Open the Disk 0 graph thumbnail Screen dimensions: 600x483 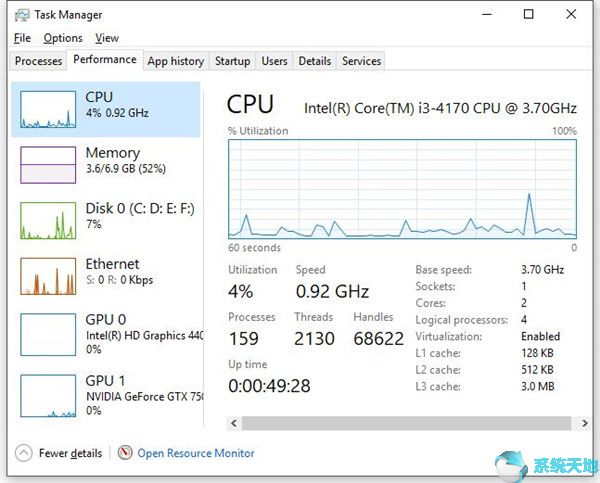[x=48, y=219]
